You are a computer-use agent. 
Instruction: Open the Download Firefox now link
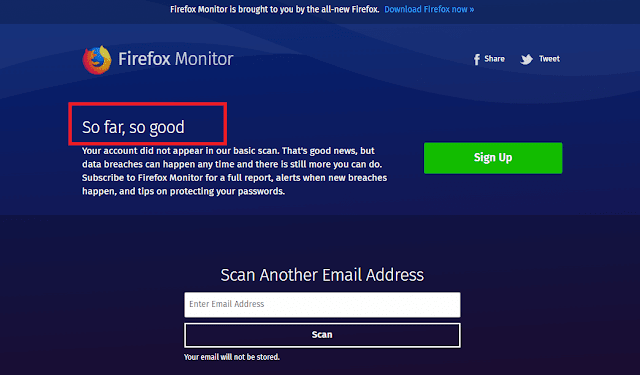429,9
